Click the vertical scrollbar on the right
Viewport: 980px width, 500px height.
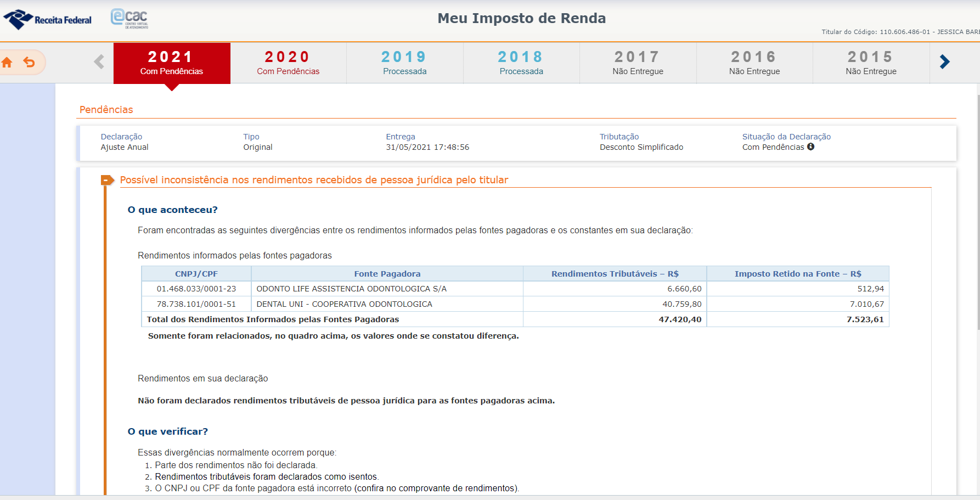tap(978, 220)
